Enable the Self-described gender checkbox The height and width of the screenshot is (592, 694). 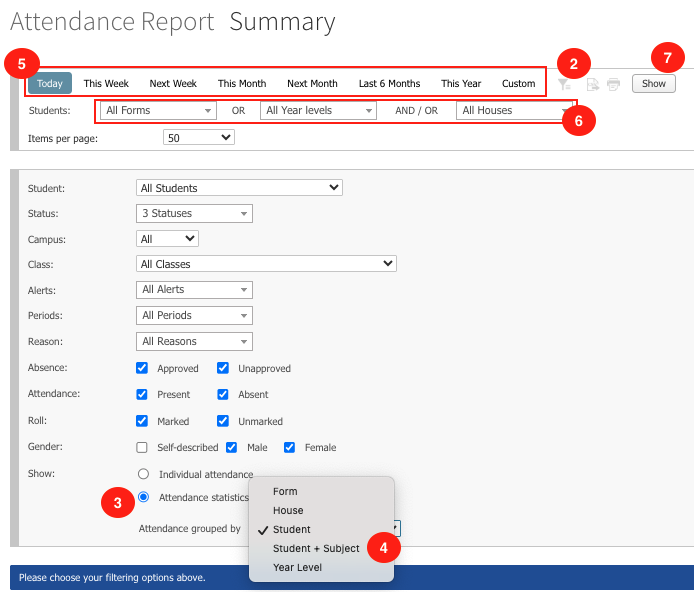(142, 447)
